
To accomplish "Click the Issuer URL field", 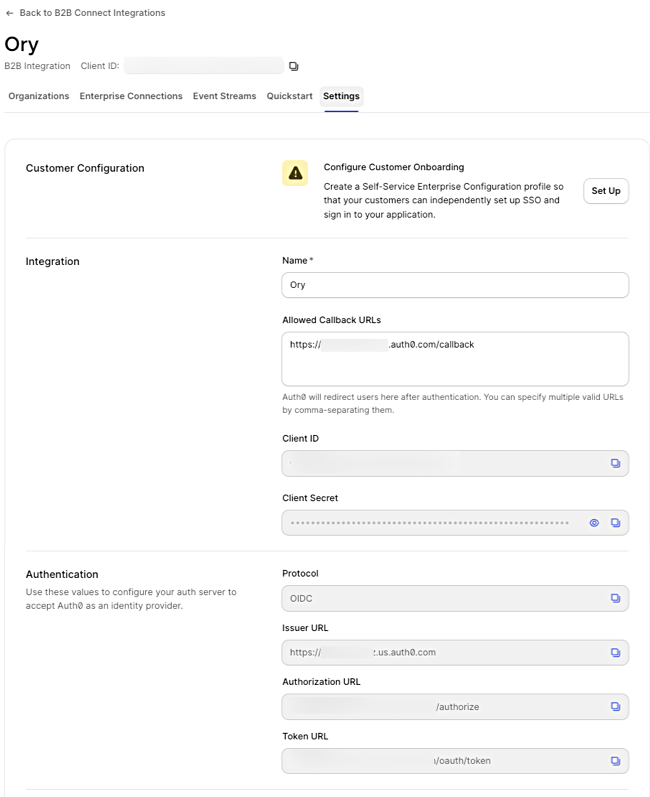I will click(455, 652).
